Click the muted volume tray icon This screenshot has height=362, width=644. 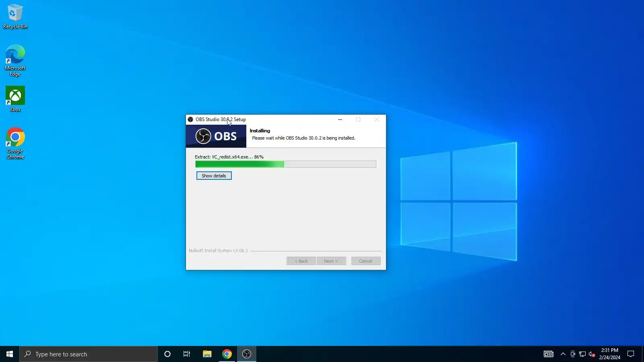coord(592,354)
